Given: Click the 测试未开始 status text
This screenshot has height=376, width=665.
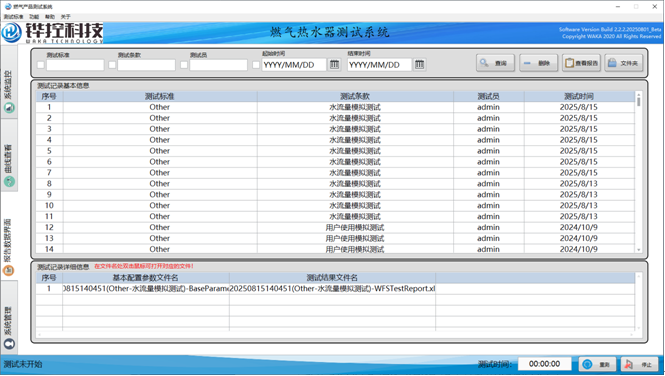Looking at the screenshot, I should (23, 365).
